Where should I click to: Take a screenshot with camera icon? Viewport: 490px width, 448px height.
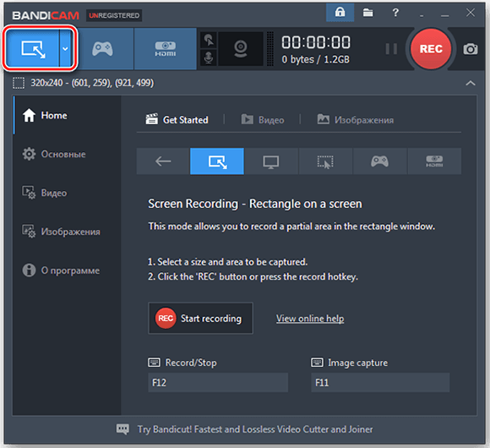click(x=470, y=49)
